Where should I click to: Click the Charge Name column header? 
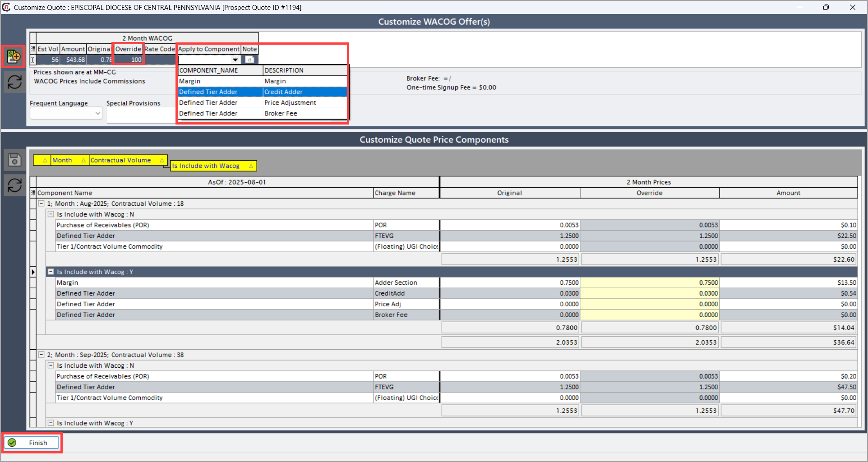pyautogui.click(x=406, y=193)
